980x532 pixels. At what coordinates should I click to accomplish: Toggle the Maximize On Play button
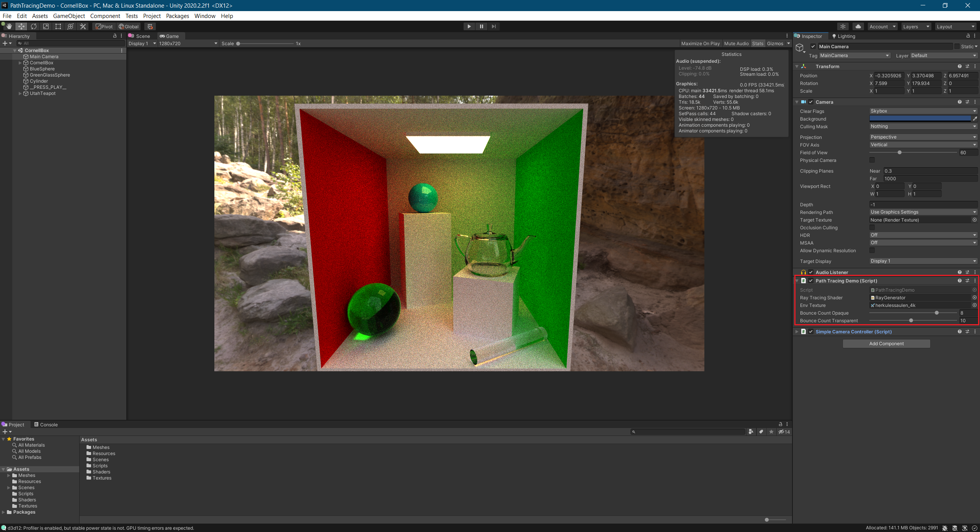(x=700, y=44)
